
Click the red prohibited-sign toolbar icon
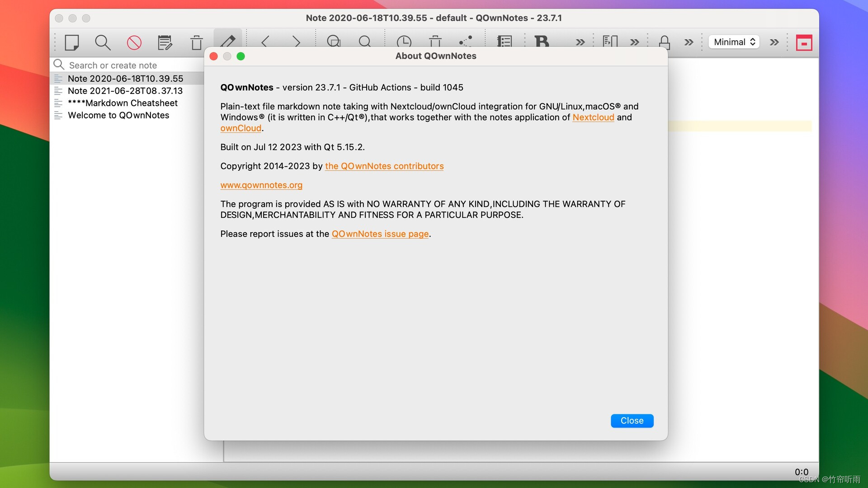[134, 42]
